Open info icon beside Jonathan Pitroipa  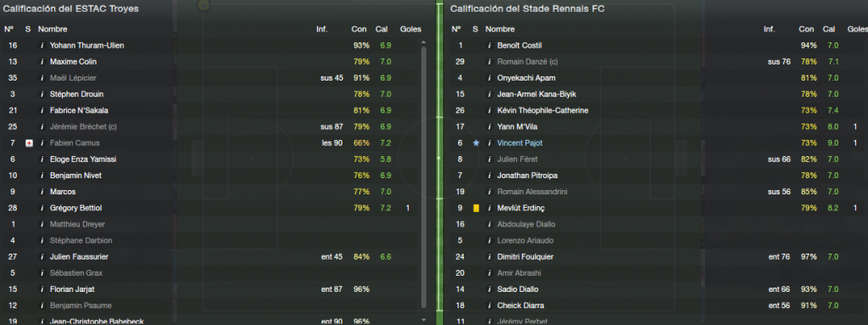click(x=489, y=176)
